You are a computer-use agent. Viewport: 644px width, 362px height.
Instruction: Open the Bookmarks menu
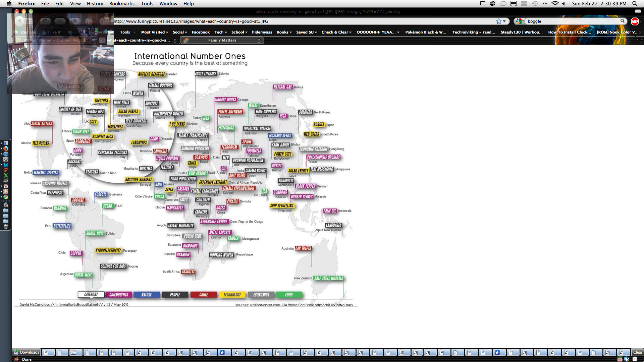122,4
